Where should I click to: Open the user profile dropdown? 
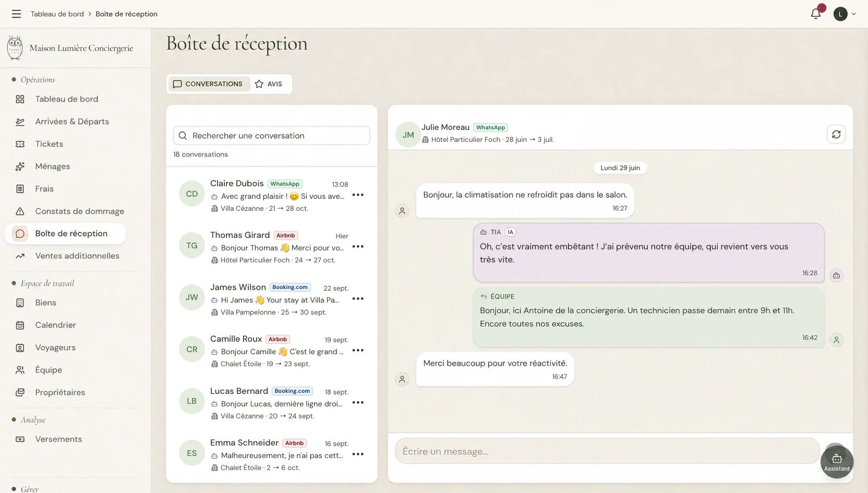click(845, 14)
